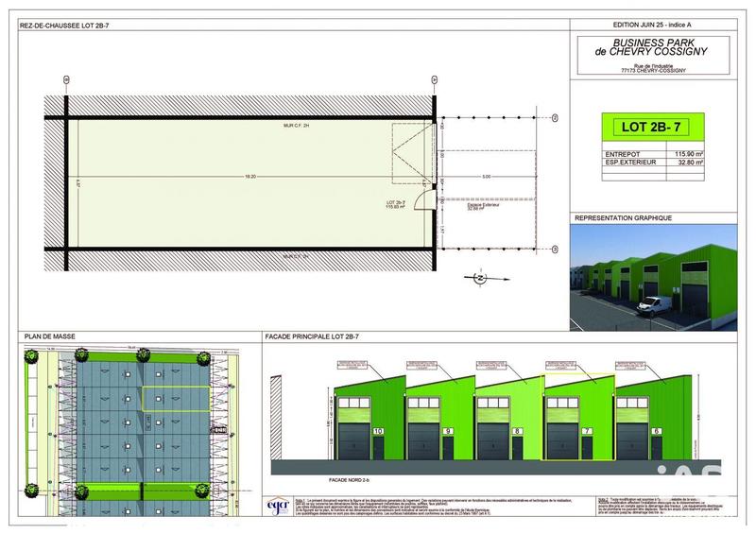
Task: Click the EGCR company logo
Action: (279, 507)
